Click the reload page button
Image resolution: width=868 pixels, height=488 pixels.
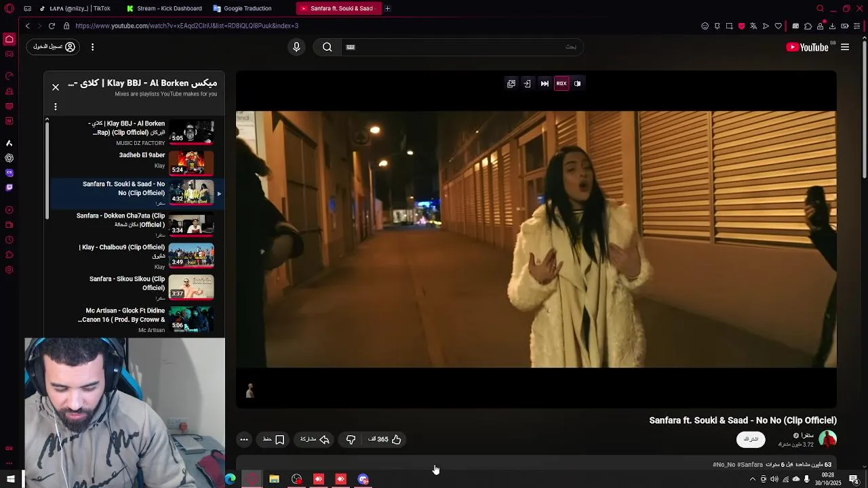pos(52,26)
